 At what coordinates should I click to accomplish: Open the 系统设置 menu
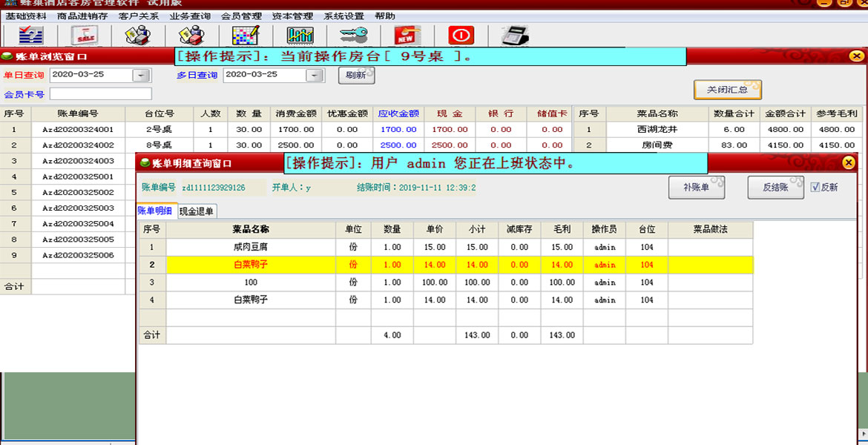tap(344, 16)
